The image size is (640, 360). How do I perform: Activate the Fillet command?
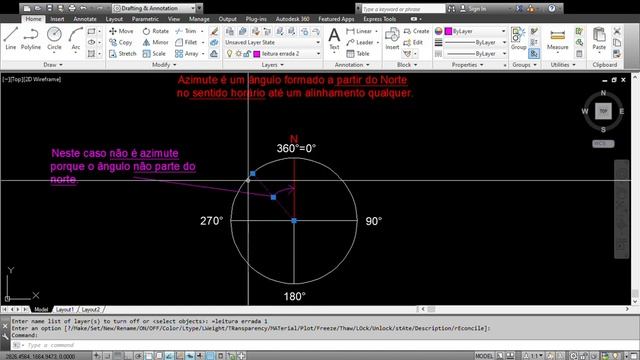[x=186, y=42]
